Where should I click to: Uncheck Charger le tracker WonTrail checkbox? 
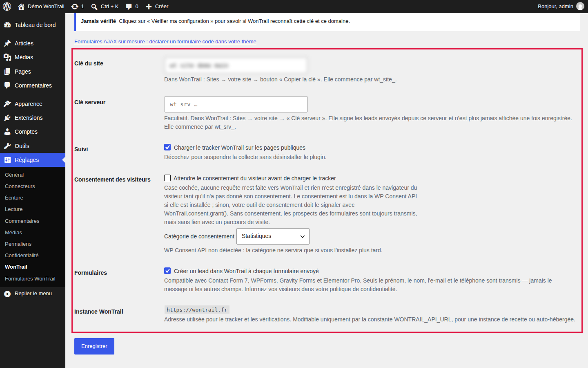(x=167, y=147)
